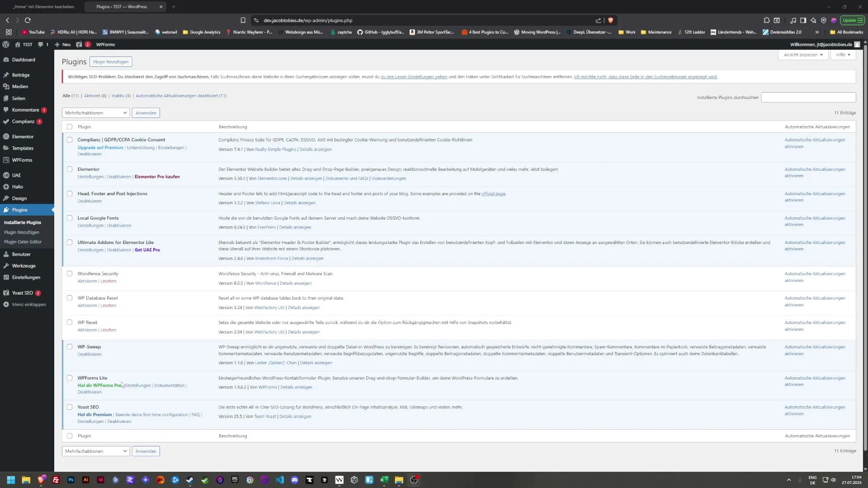868x488 pixels.
Task: Click the Plugin hinzufügen button
Action: coord(111,61)
